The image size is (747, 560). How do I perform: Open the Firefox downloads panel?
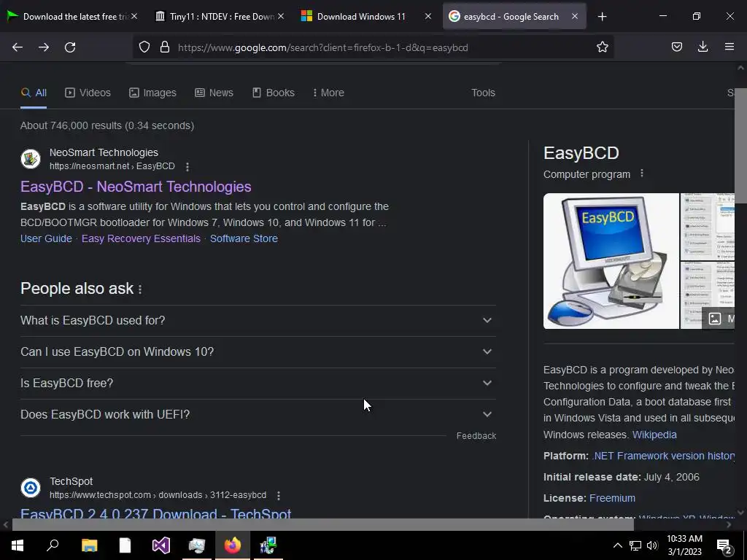tap(703, 47)
